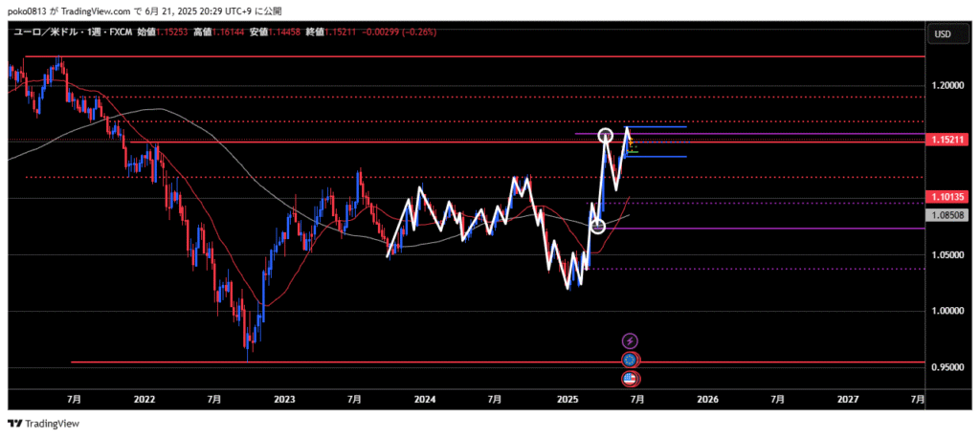The image size is (980, 437).
Task: Open the USD currency selector
Action: tap(942, 34)
